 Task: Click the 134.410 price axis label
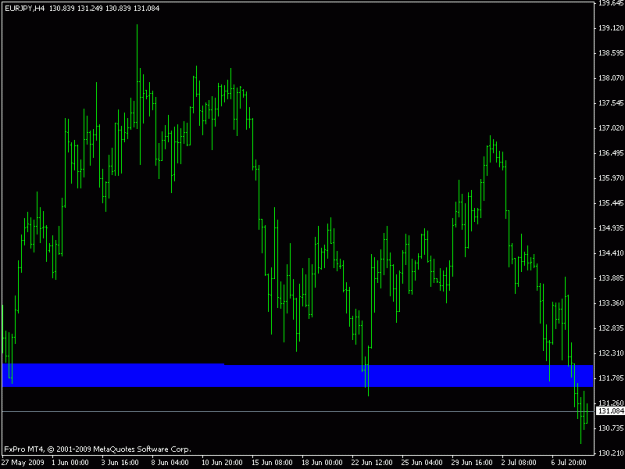point(611,253)
